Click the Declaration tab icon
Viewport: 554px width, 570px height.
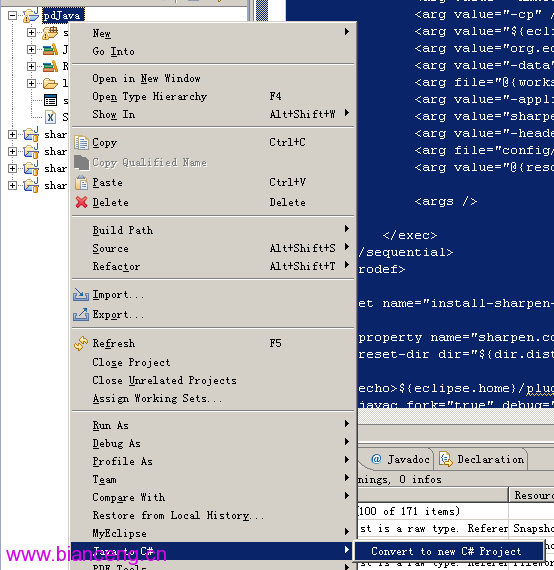pyautogui.click(x=446, y=459)
